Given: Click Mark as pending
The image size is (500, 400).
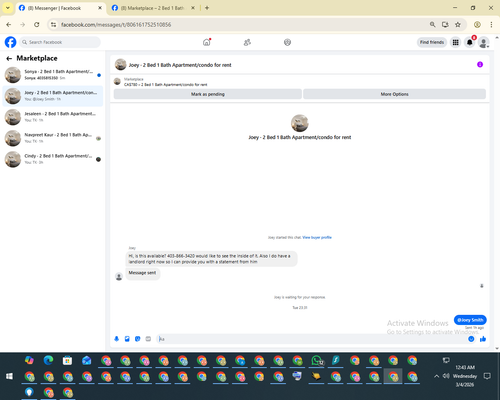Looking at the screenshot, I should [x=208, y=94].
